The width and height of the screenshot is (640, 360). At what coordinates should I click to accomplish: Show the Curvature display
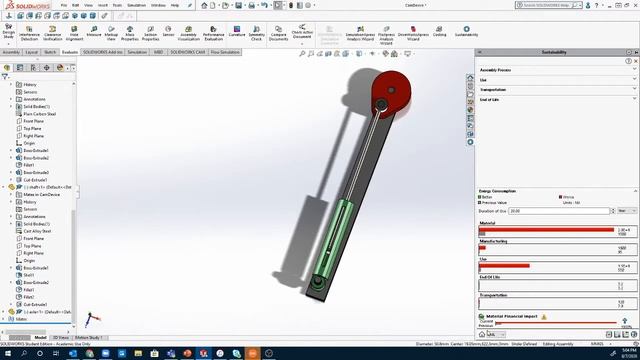point(237,31)
